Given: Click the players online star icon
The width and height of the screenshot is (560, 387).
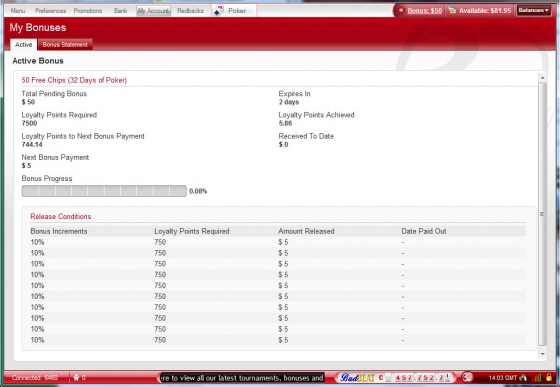Looking at the screenshot, I should click(x=76, y=377).
